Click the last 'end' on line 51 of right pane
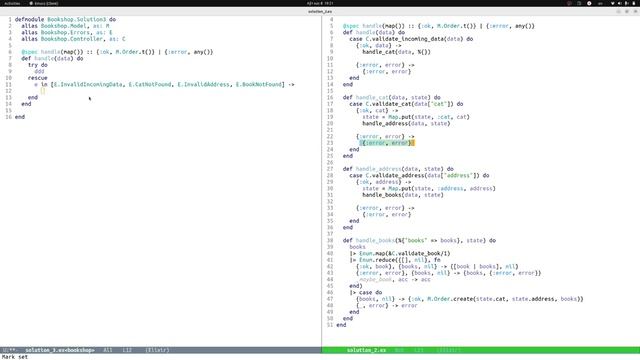The height and width of the screenshot is (360, 640). pyautogui.click(x=341, y=325)
